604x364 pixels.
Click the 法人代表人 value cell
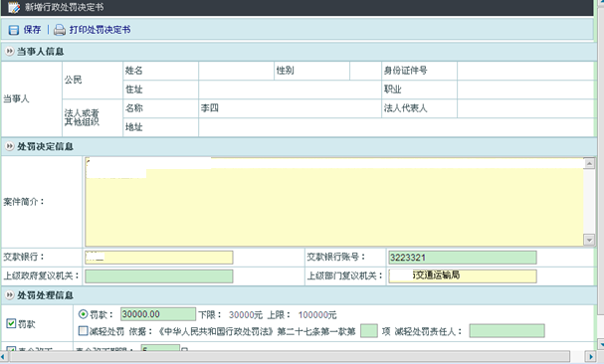[x=525, y=108]
